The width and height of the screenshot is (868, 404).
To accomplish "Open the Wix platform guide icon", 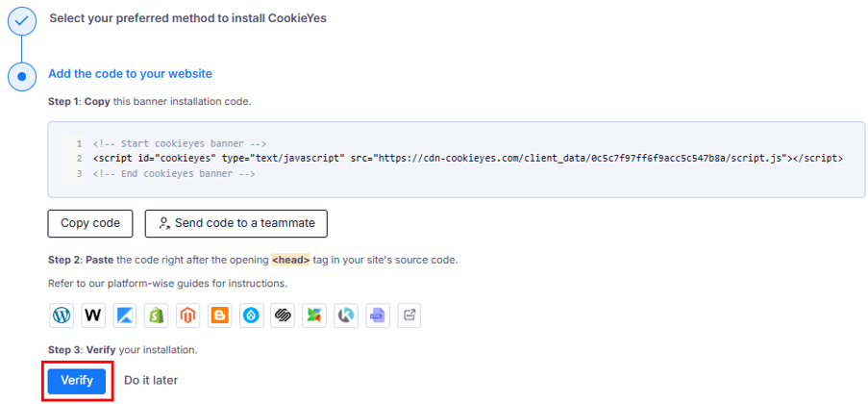I will click(x=93, y=315).
